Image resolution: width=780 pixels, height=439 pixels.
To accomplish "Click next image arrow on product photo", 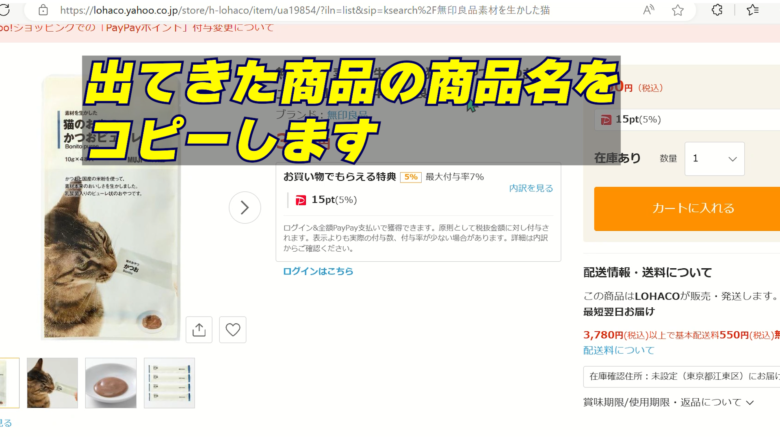I will click(245, 207).
